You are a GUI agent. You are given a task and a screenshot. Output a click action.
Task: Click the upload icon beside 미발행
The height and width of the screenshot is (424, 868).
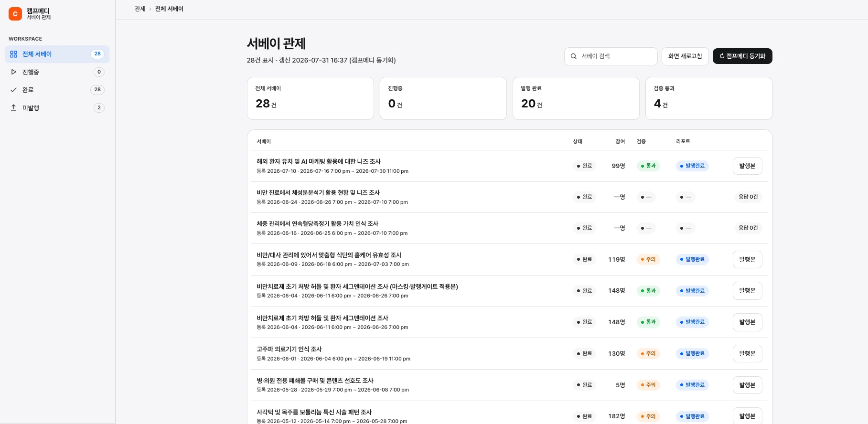(13, 108)
